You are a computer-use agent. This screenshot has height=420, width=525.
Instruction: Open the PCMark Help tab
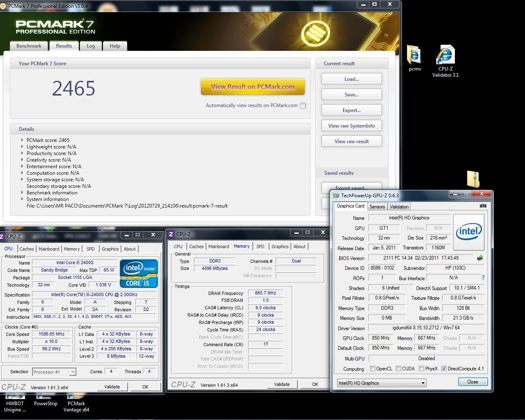click(115, 46)
